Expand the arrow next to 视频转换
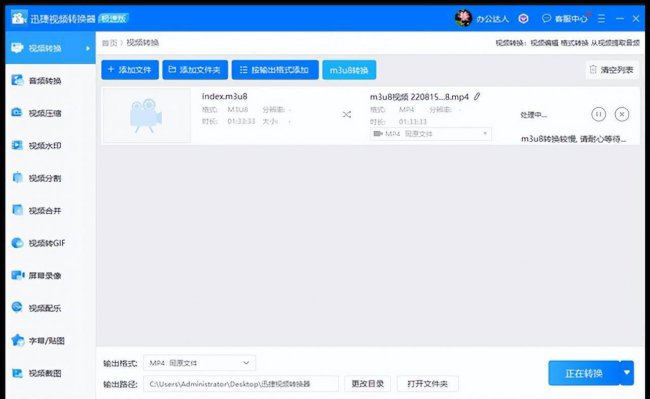This screenshot has width=650, height=399. pyautogui.click(x=88, y=48)
